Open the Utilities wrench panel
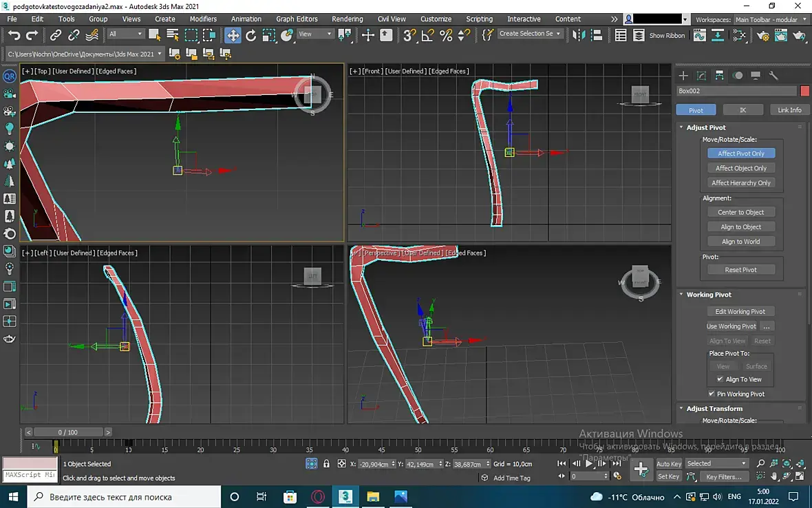Screen dimensions: 812x508 [773, 76]
